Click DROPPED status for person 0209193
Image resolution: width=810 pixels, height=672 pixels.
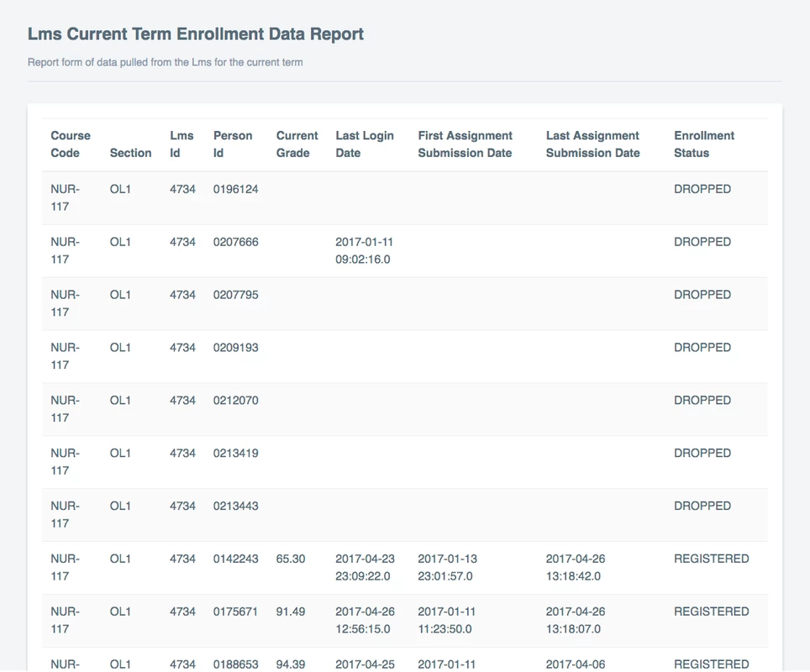[702, 348]
